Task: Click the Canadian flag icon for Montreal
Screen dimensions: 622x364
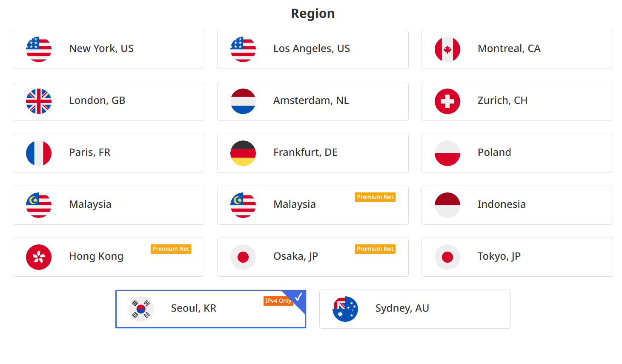Action: (x=447, y=49)
